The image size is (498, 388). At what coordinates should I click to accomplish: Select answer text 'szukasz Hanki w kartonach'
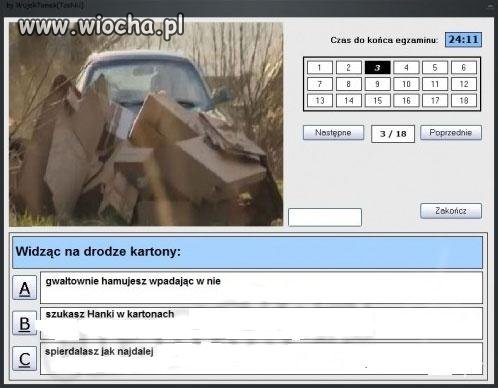[110, 314]
